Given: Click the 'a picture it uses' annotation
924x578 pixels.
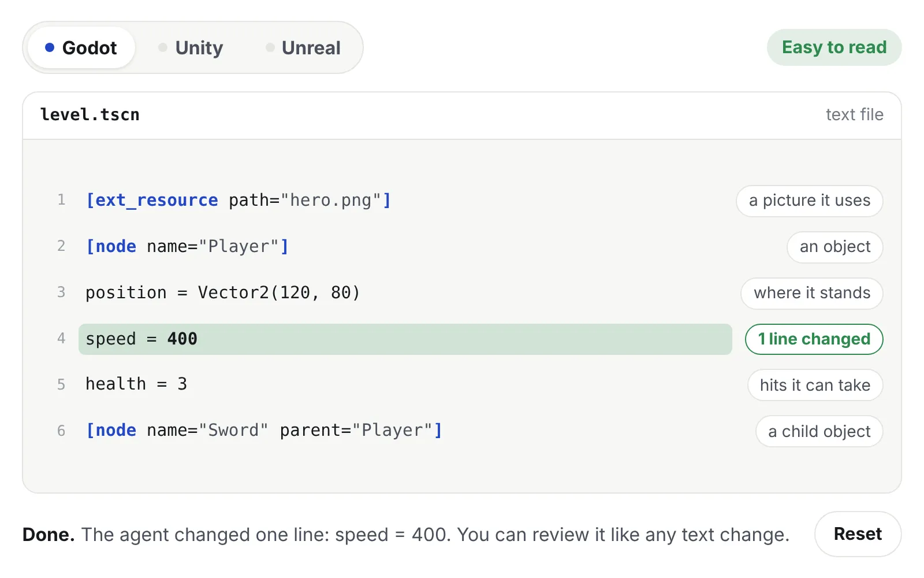Looking at the screenshot, I should pos(809,201).
